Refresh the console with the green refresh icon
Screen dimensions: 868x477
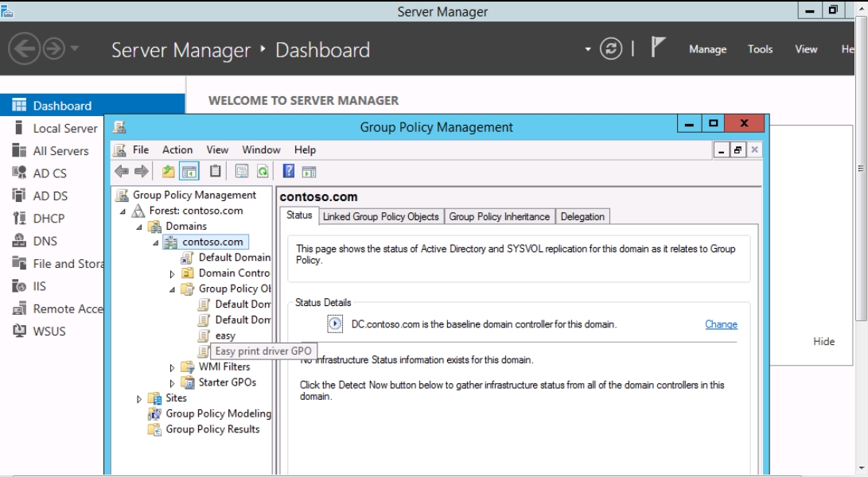tap(263, 172)
